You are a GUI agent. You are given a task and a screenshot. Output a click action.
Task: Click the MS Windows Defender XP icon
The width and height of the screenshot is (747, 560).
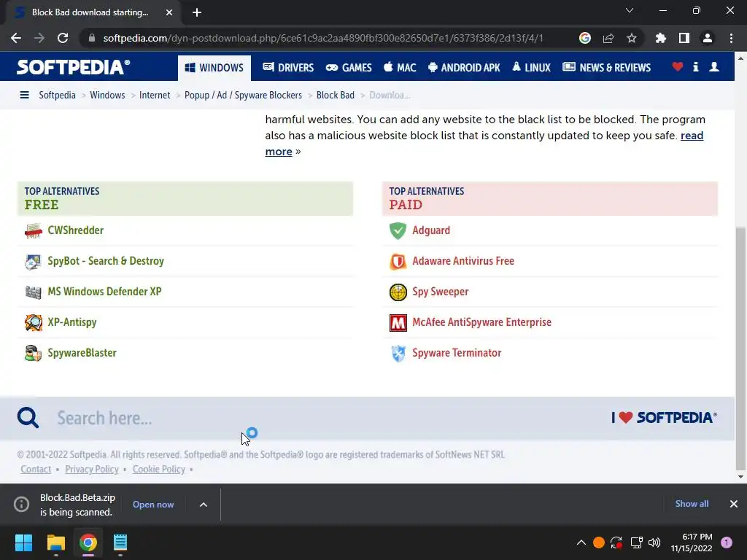[34, 292]
